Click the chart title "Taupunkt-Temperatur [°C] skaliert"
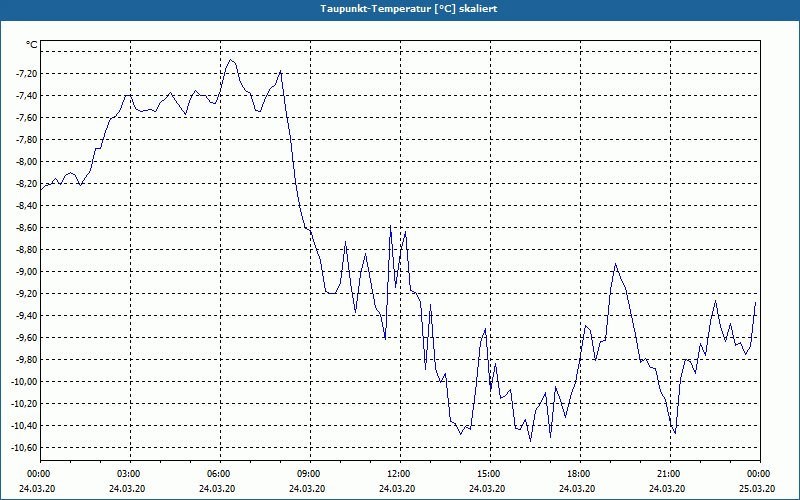Image resolution: width=800 pixels, height=500 pixels. pos(409,9)
